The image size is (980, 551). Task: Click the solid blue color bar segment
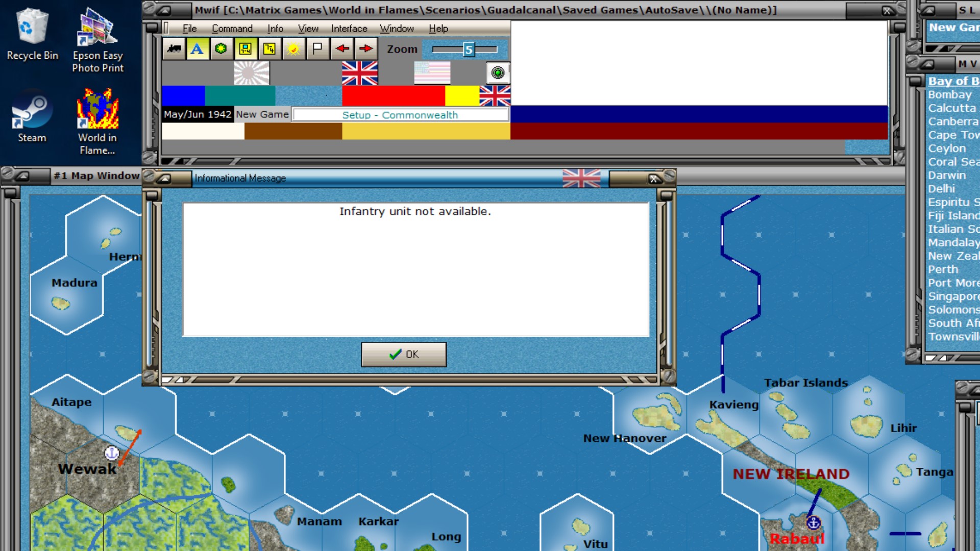tap(183, 95)
